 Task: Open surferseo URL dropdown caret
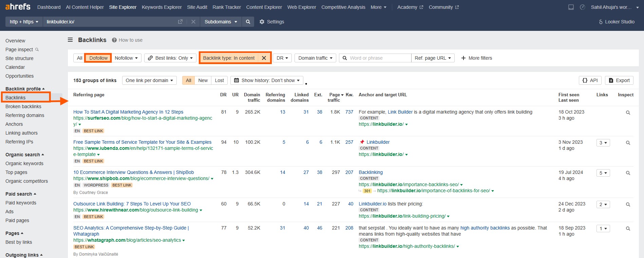[80, 124]
